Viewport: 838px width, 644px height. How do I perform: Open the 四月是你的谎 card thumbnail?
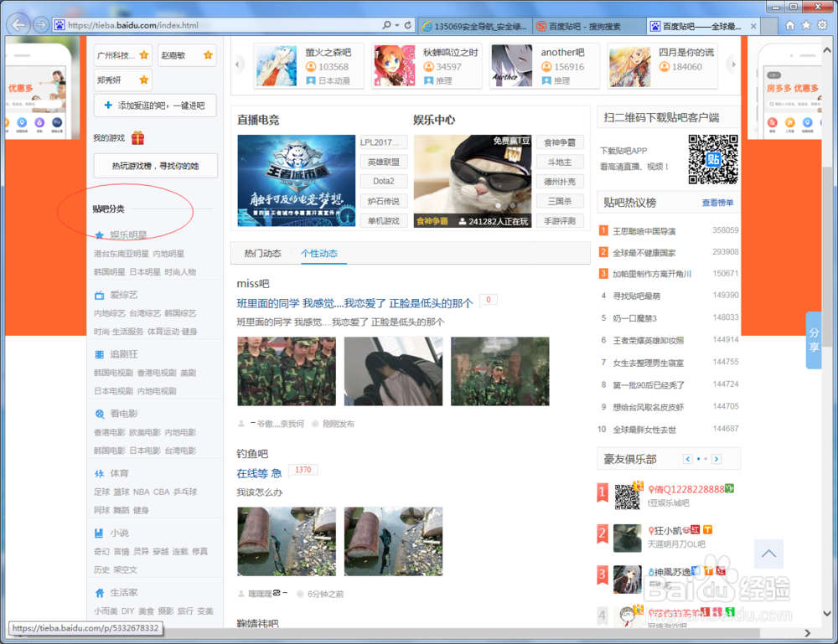[x=629, y=65]
